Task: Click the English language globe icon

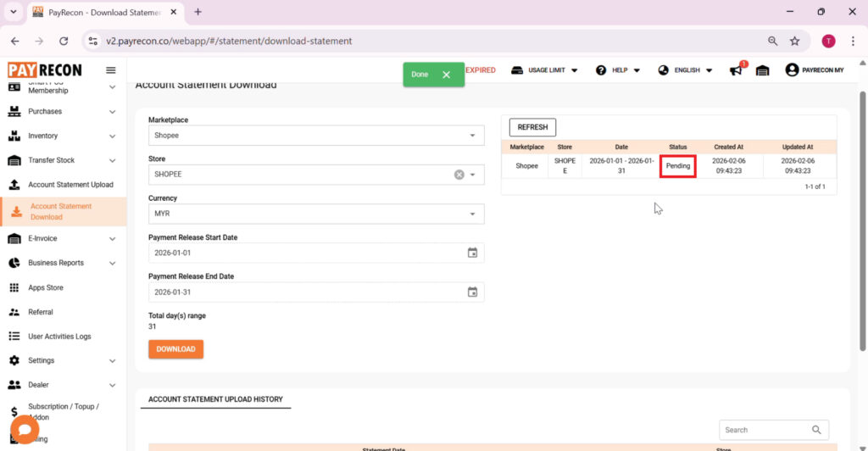Action: pyautogui.click(x=663, y=70)
